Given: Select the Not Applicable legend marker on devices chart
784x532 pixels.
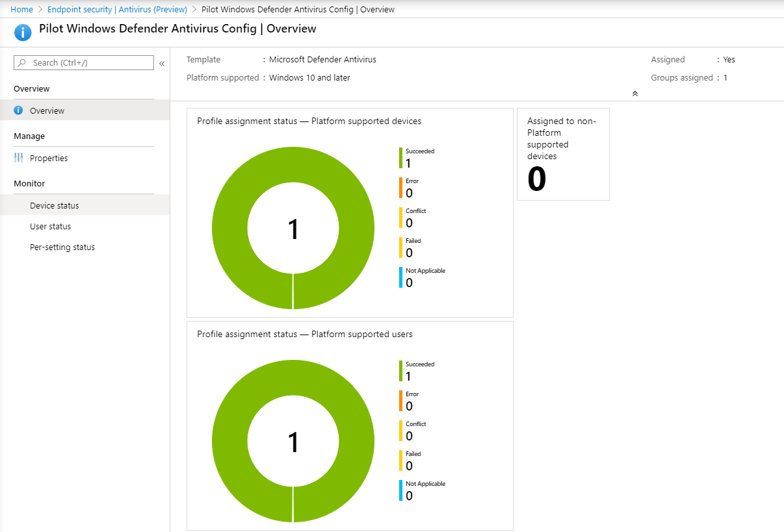Looking at the screenshot, I should (x=401, y=277).
